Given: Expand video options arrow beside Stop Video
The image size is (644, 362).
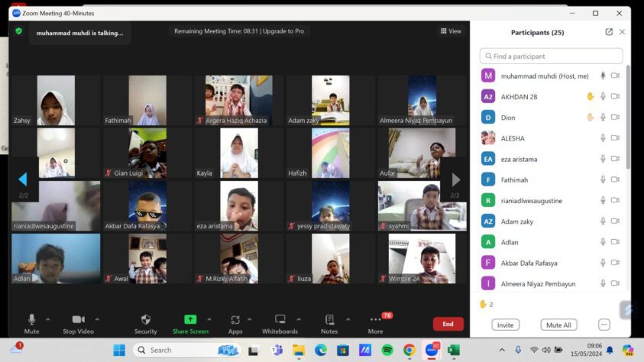Looking at the screenshot, I should pos(97,319).
